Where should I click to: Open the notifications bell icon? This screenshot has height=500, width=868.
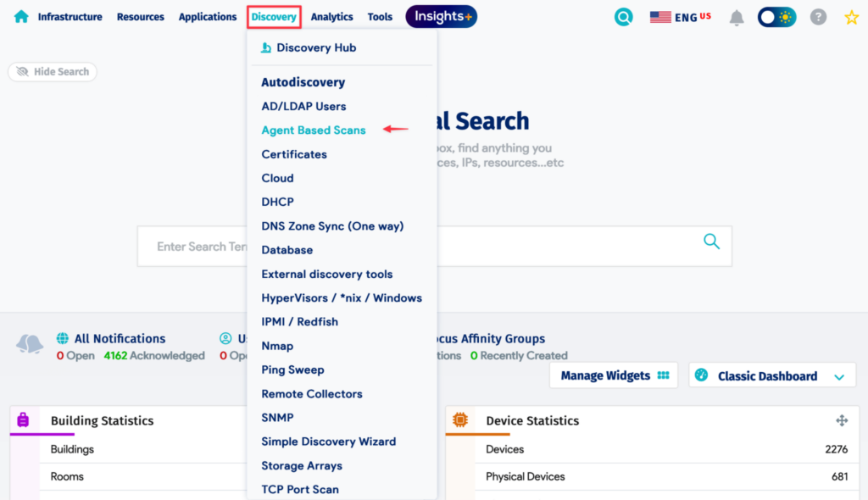point(737,18)
